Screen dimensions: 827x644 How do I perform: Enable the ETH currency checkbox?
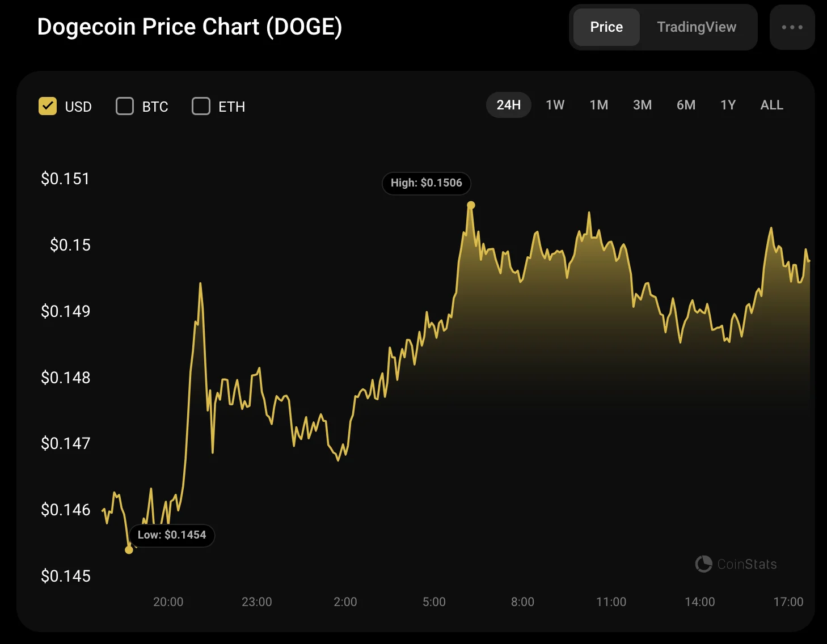coord(201,106)
